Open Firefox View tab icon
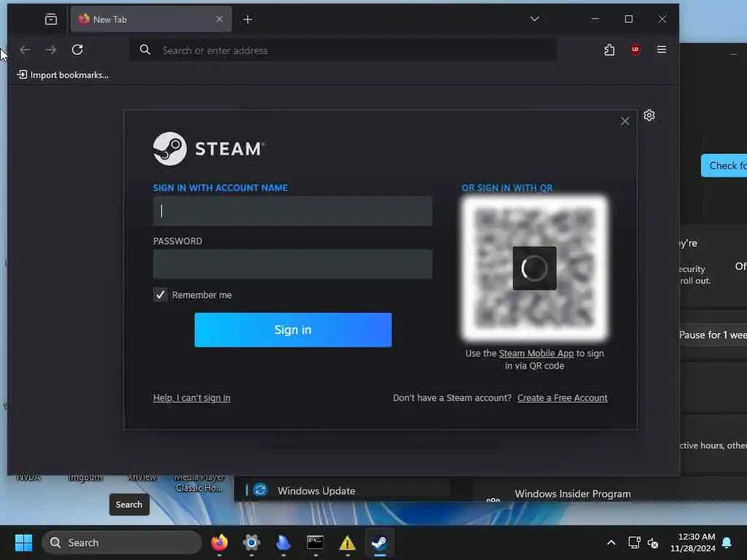 click(51, 19)
